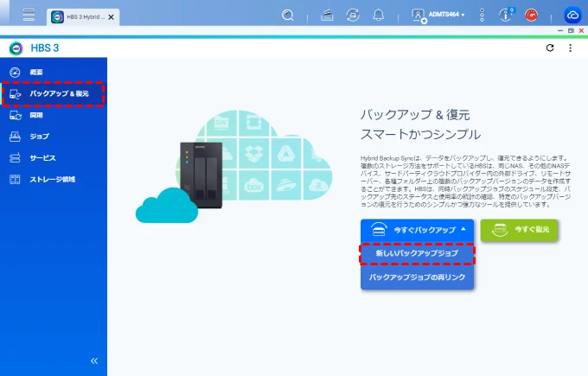
Task: Open the ジョブ section in sidebar
Action: [39, 137]
